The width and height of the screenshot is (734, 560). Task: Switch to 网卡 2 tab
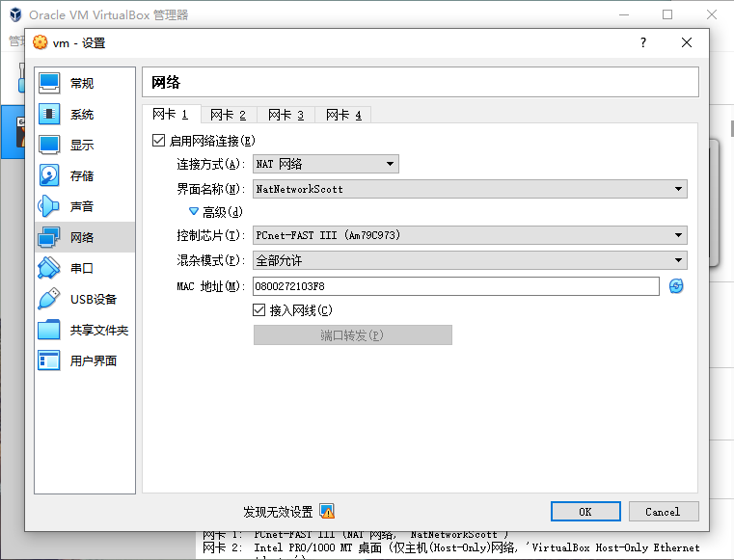click(229, 115)
